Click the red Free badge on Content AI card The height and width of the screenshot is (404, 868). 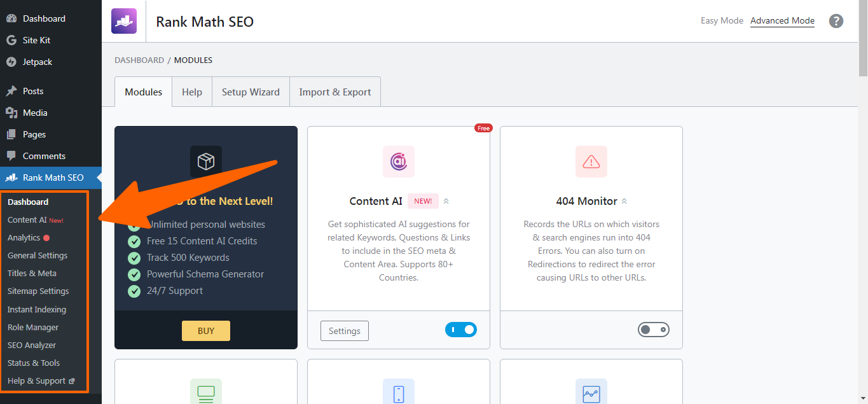[x=484, y=129]
